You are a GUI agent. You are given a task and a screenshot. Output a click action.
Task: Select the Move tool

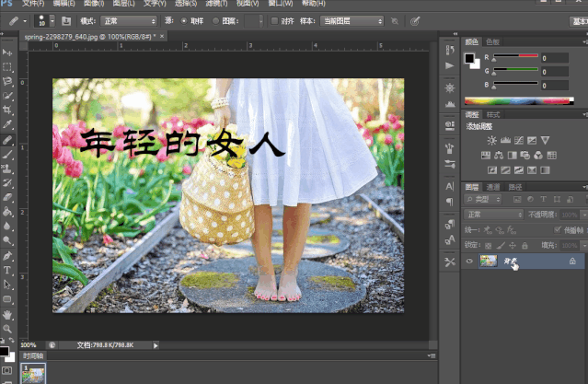(x=7, y=52)
